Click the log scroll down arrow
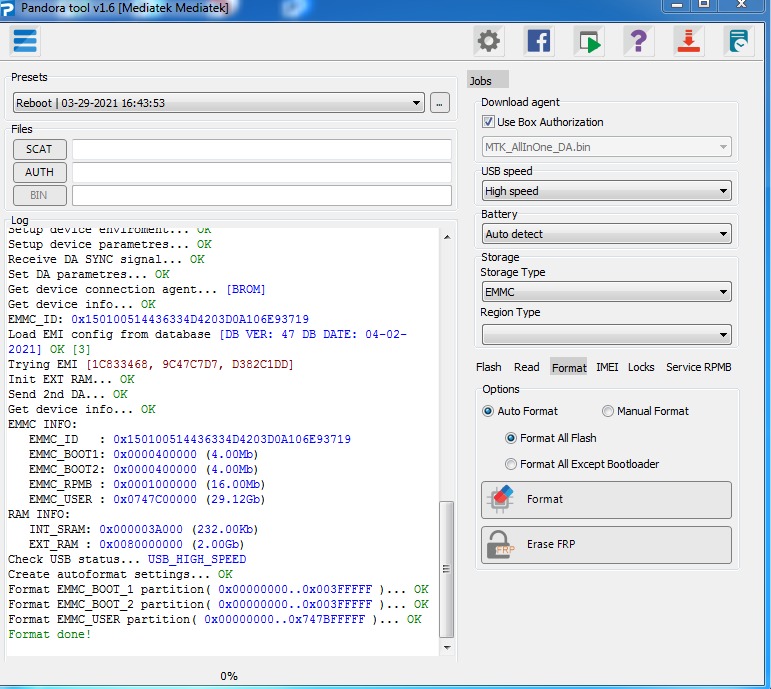 446,647
